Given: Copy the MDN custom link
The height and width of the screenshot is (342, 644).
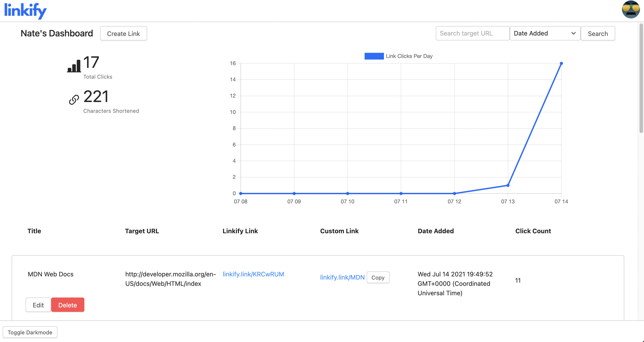Looking at the screenshot, I should (x=378, y=278).
